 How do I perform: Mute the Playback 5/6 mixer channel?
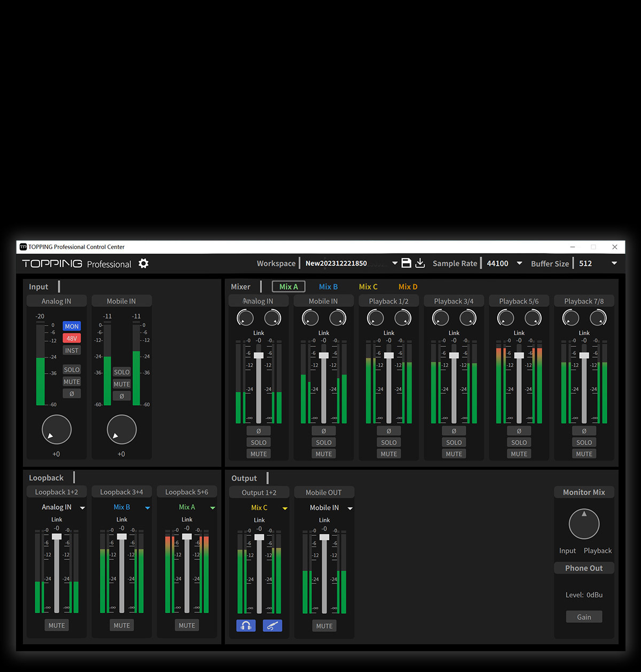tap(519, 454)
